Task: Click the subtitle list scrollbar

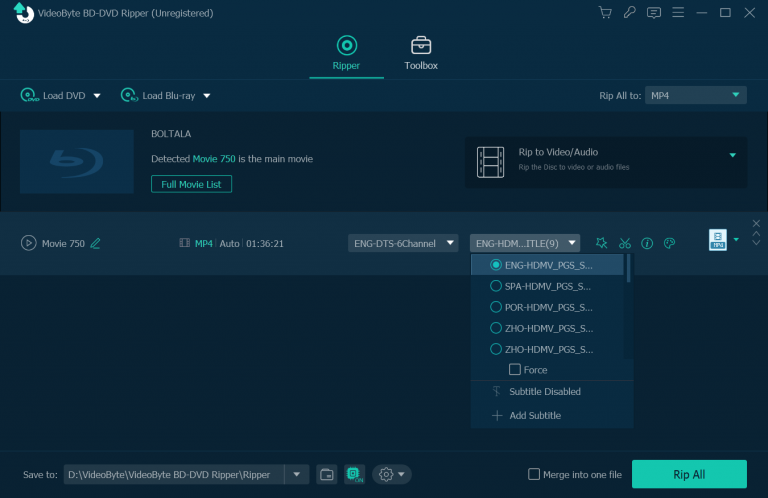Action: point(628,268)
